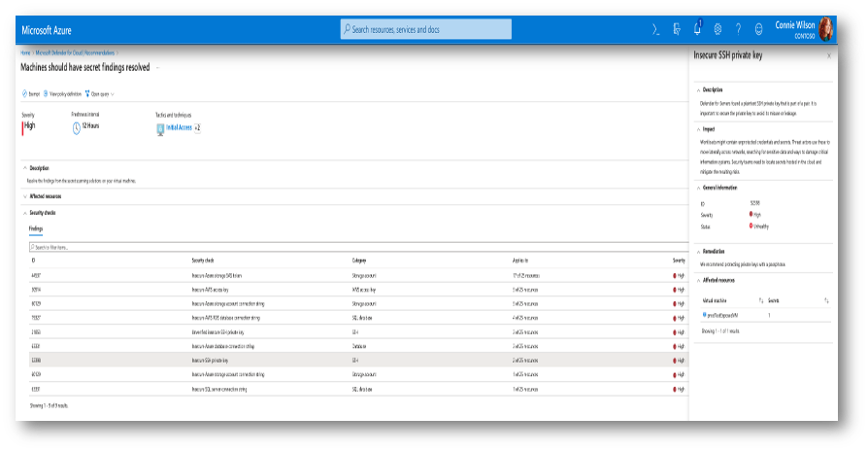Open Microsoft Defender for Cloud Recommendations breadcrumb
This screenshot has height=451, width=868.
click(x=75, y=53)
